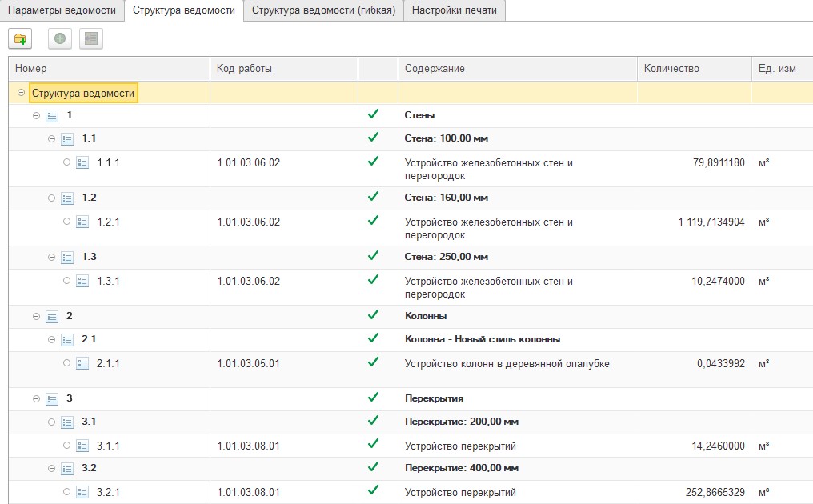Toggle the green checkmark for Стены row
This screenshot has width=813, height=504.
coord(373,114)
